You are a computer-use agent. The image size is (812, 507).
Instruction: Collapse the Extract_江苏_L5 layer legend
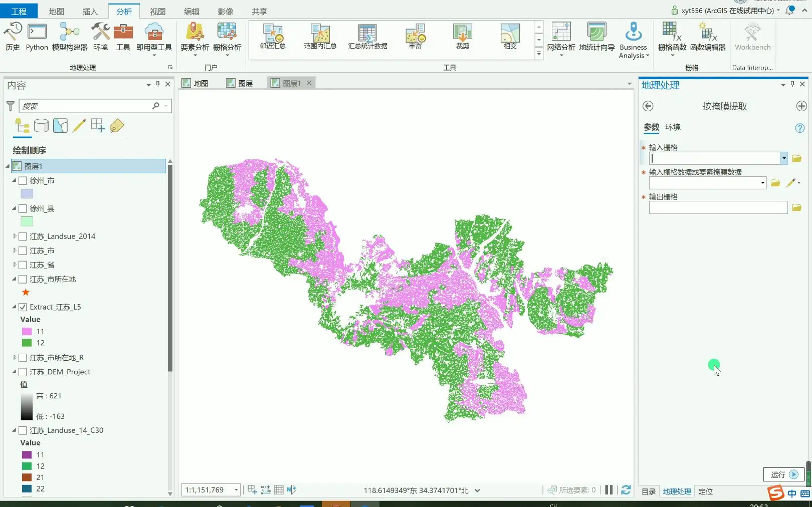(15, 307)
